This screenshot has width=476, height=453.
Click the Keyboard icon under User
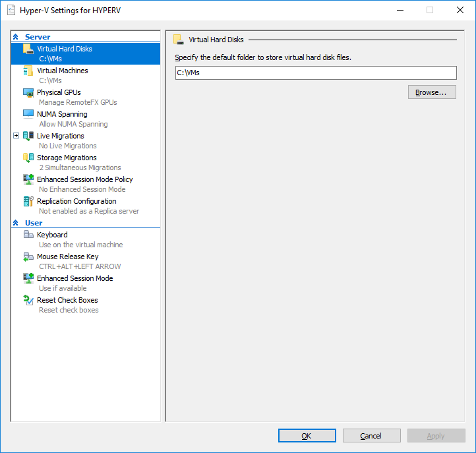pyautogui.click(x=28, y=234)
